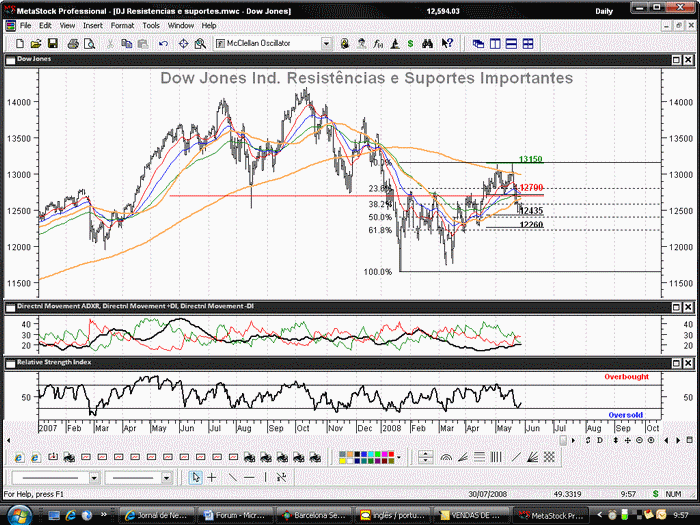This screenshot has height=525, width=700.
Task: Open a file with folder icon
Action: (x=36, y=44)
